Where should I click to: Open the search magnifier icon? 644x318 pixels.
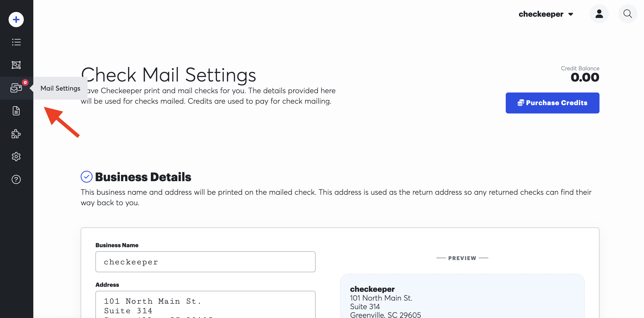tap(627, 14)
